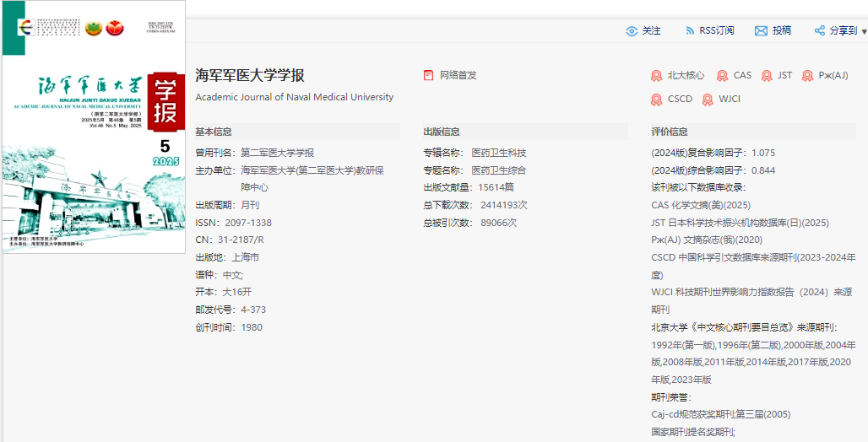Click the envelope icon beside 投稿
The width and height of the screenshot is (868, 442).
click(761, 31)
